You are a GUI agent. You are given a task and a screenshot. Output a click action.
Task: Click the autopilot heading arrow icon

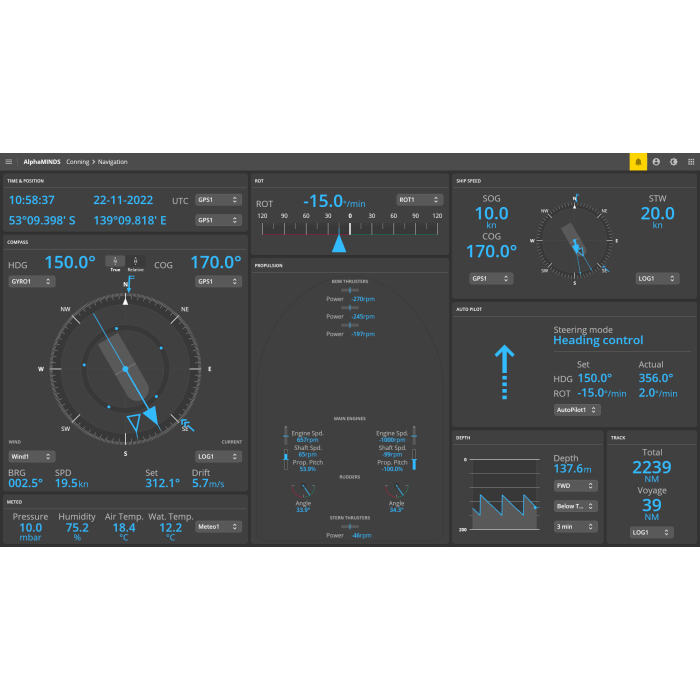[504, 372]
